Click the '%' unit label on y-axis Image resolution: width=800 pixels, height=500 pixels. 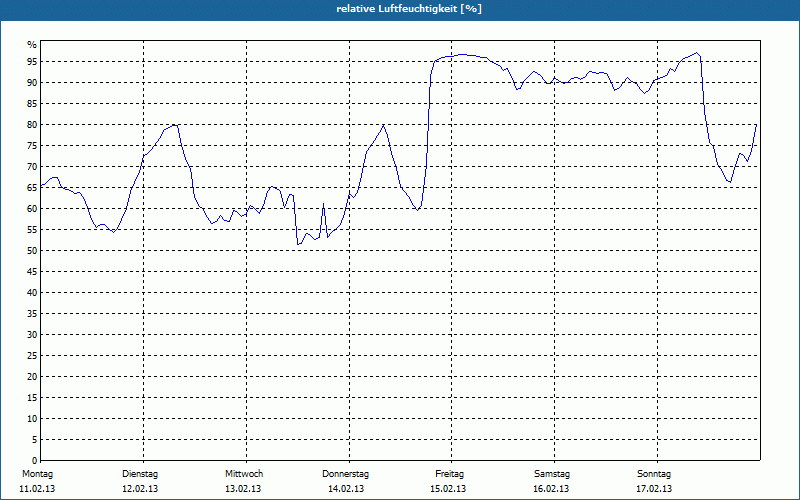[x=32, y=45]
